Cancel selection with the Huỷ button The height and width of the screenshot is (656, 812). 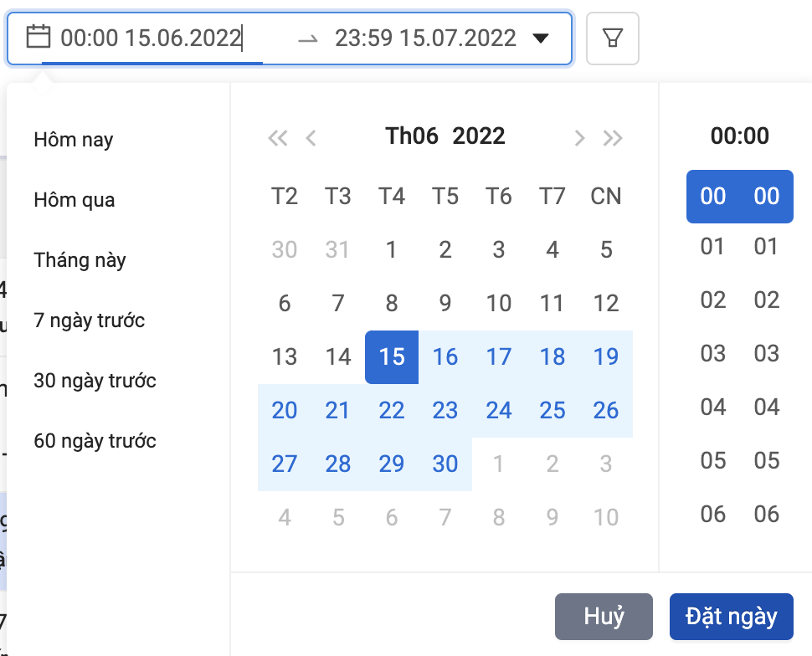[x=603, y=617]
